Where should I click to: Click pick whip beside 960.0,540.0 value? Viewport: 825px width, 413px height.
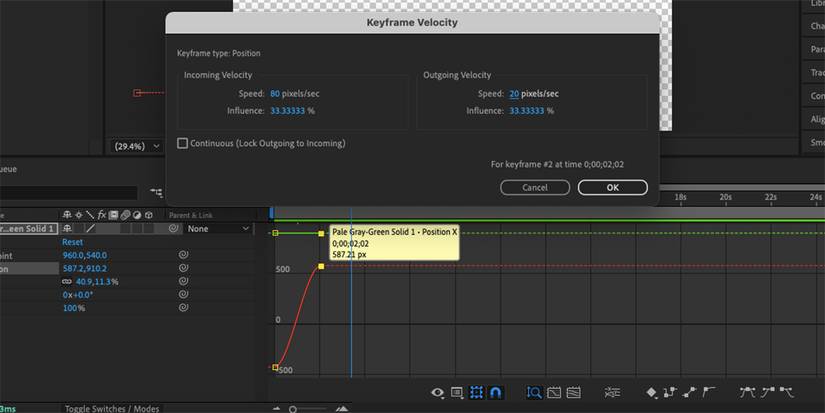tap(183, 255)
